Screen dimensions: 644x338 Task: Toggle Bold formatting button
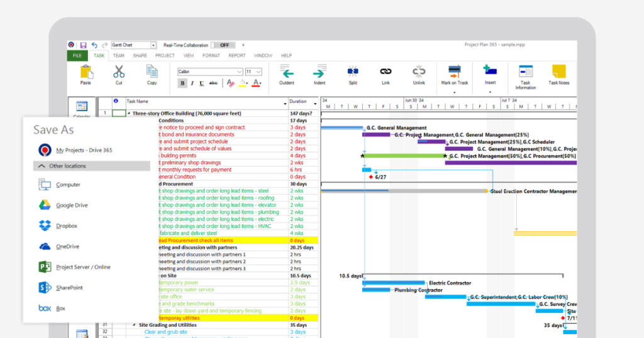click(x=182, y=84)
